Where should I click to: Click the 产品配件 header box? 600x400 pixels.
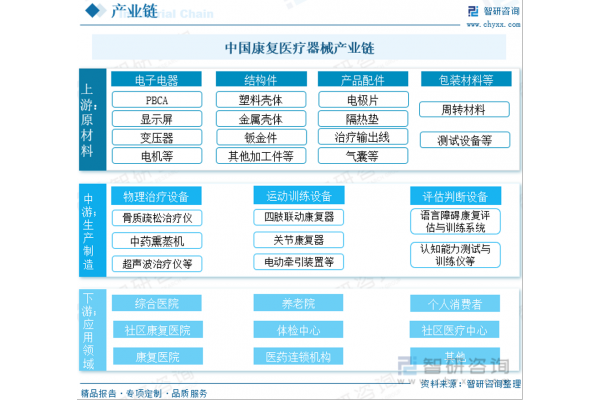point(362,79)
